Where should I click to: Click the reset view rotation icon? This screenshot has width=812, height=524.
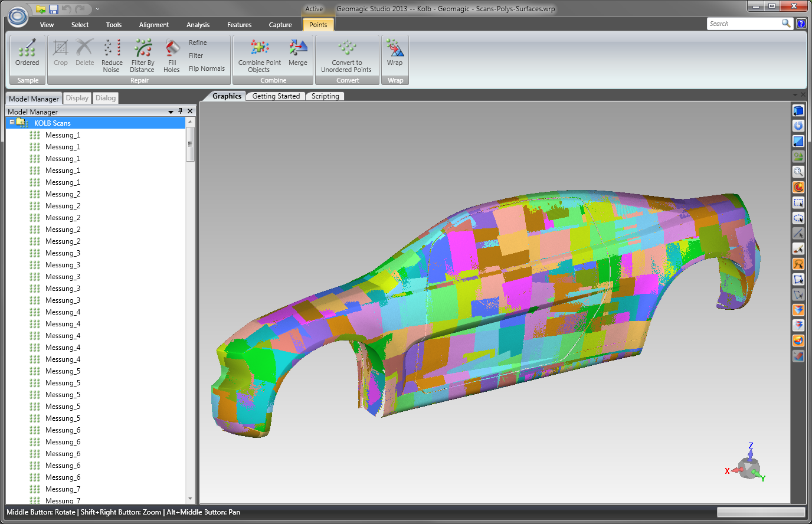point(798,126)
